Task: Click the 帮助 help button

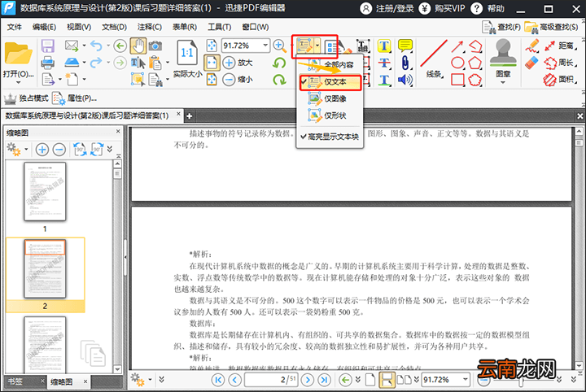Action: pos(488,8)
